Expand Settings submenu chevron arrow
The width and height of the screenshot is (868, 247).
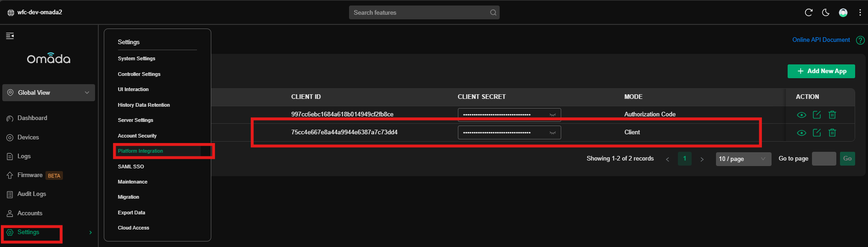(x=90, y=232)
